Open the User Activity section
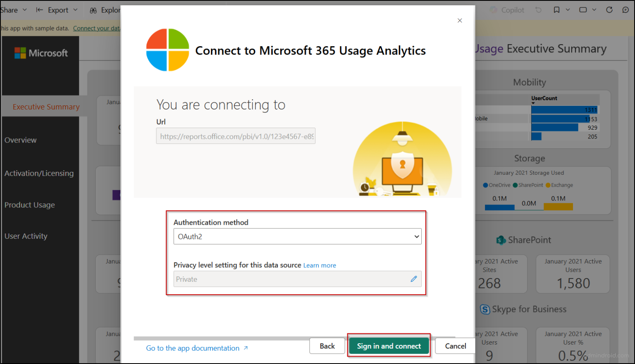 click(26, 236)
